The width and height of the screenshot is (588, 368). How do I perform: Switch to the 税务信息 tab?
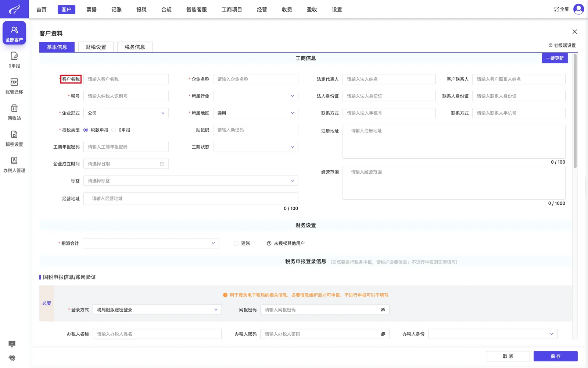click(x=135, y=47)
